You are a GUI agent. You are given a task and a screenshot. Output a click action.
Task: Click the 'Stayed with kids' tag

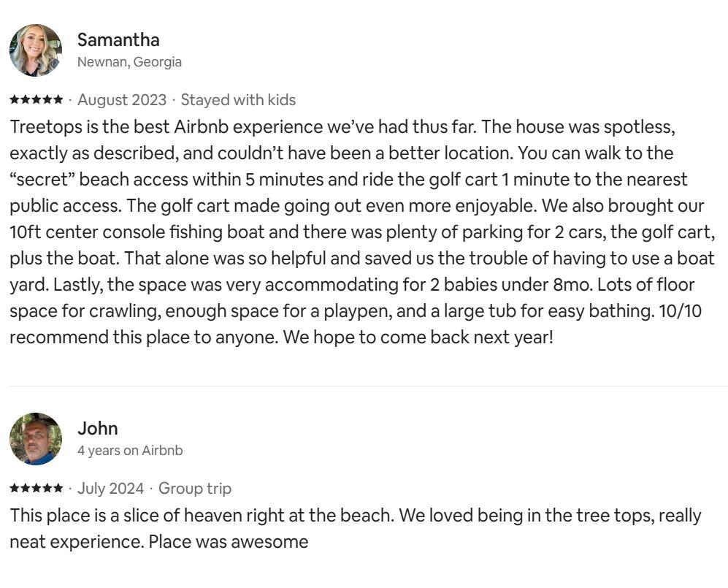(x=238, y=100)
